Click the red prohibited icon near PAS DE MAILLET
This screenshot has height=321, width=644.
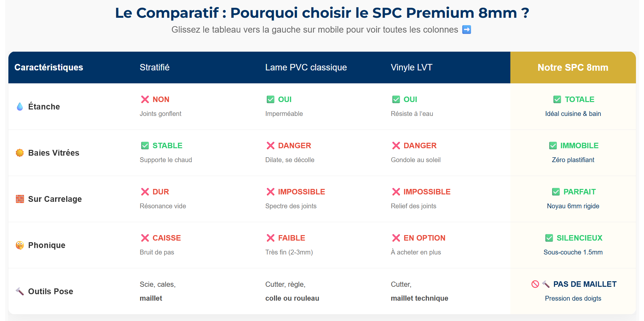pyautogui.click(x=535, y=284)
